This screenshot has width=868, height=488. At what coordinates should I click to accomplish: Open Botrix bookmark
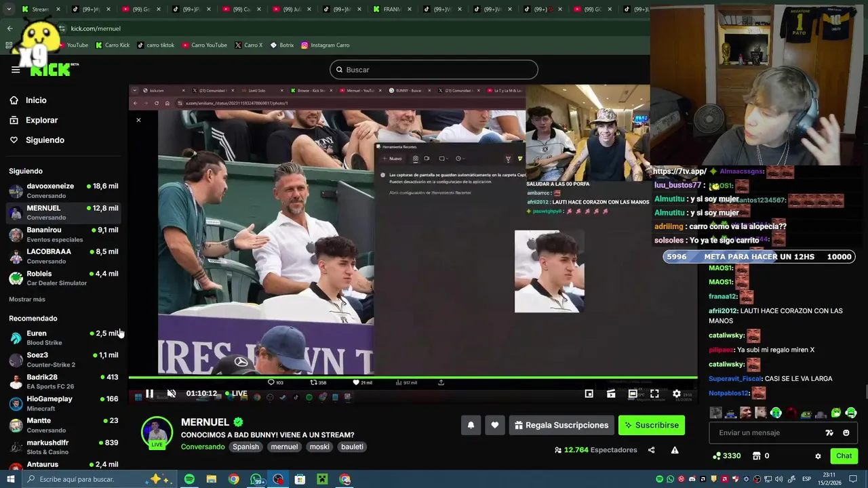point(282,45)
